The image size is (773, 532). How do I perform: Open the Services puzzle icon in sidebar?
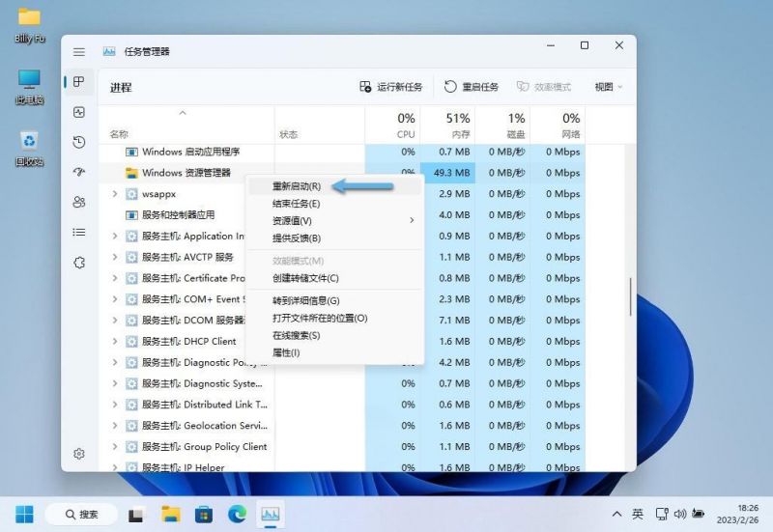pyautogui.click(x=79, y=263)
